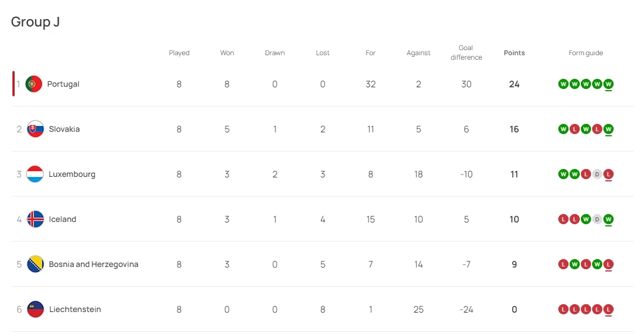This screenshot has width=644, height=334.
Task: Click the Form guide column header
Action: pyautogui.click(x=585, y=53)
